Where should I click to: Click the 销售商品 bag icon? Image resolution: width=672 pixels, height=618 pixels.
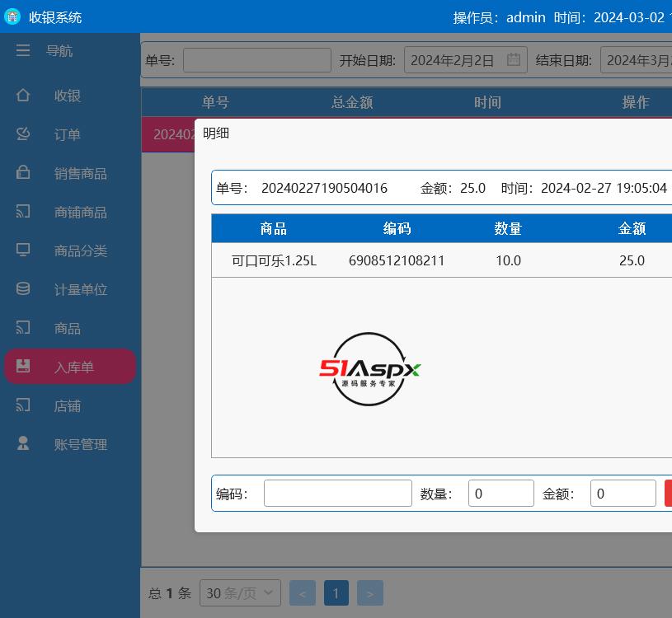point(23,173)
